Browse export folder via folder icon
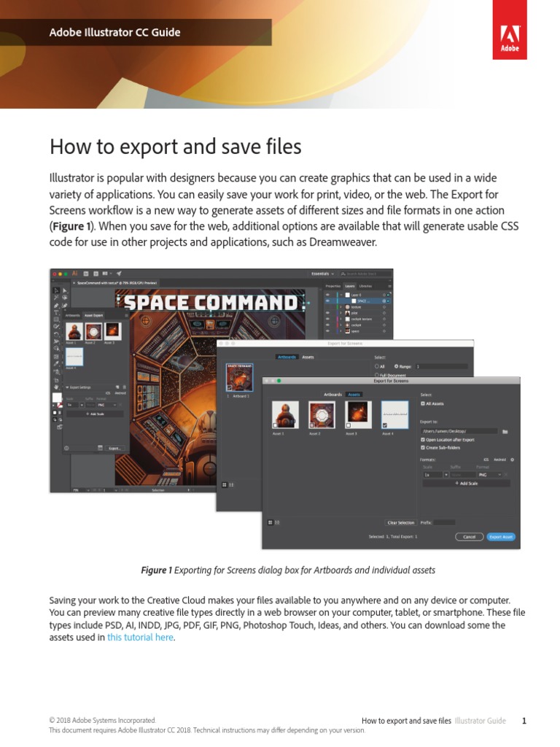The width and height of the screenshot is (560, 747). click(505, 432)
